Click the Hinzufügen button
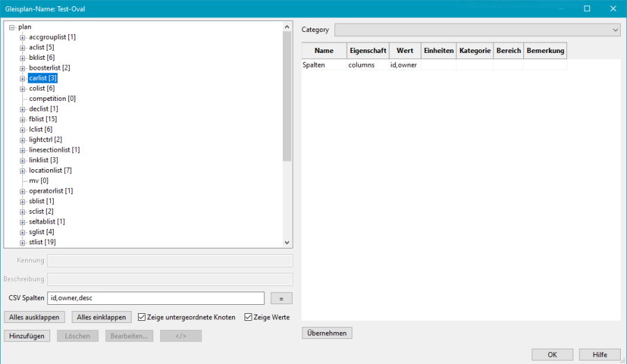Screen dimensions: 627x364 (x=28, y=336)
